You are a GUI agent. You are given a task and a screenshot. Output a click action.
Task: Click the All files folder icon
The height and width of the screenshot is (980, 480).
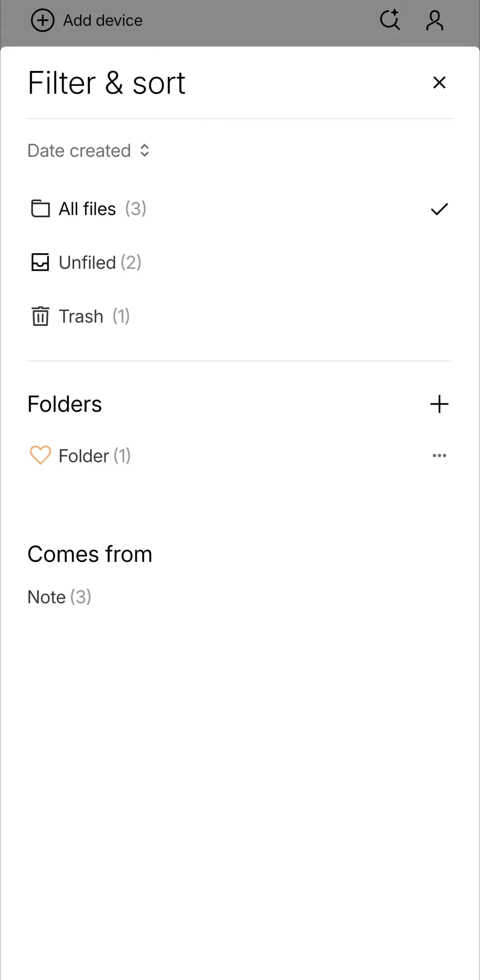40,209
